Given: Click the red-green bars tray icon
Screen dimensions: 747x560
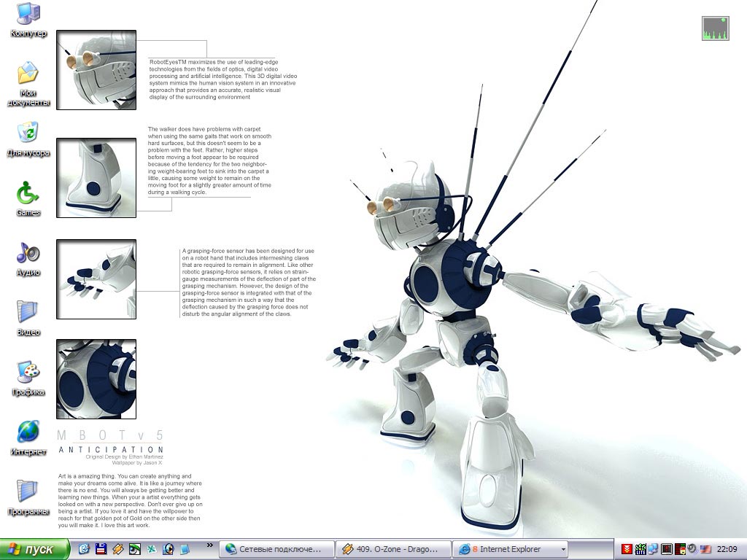Looking at the screenshot, I should [x=680, y=549].
